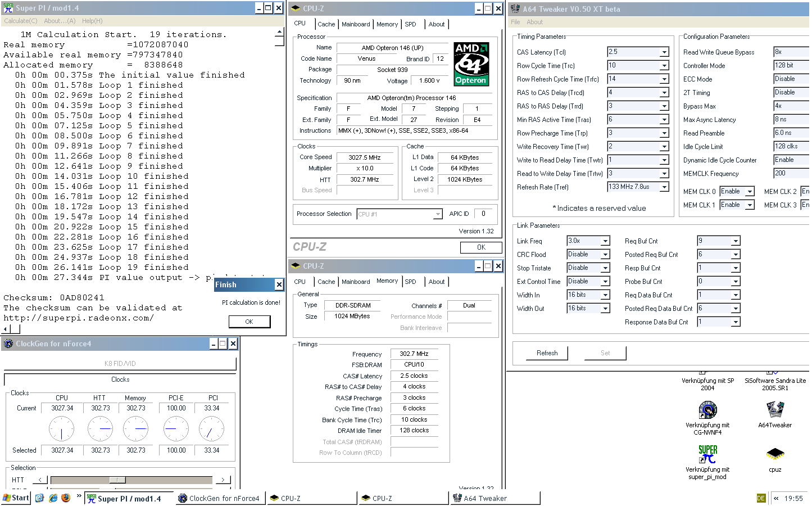This screenshot has width=812, height=506.
Task: Click the DE language indicator in the tray
Action: pos(761,498)
